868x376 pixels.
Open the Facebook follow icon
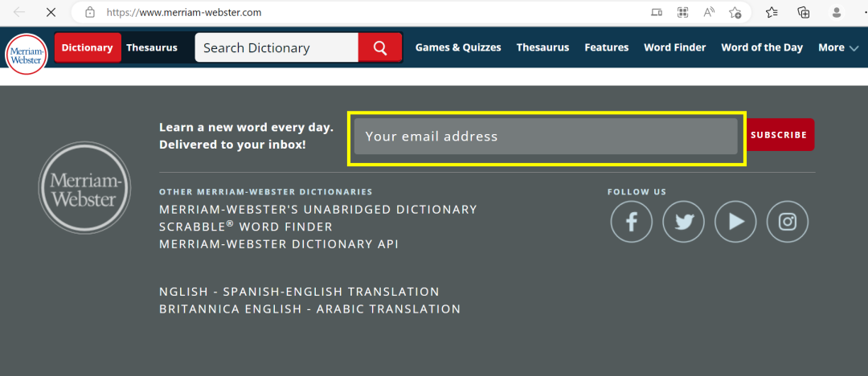(x=631, y=222)
